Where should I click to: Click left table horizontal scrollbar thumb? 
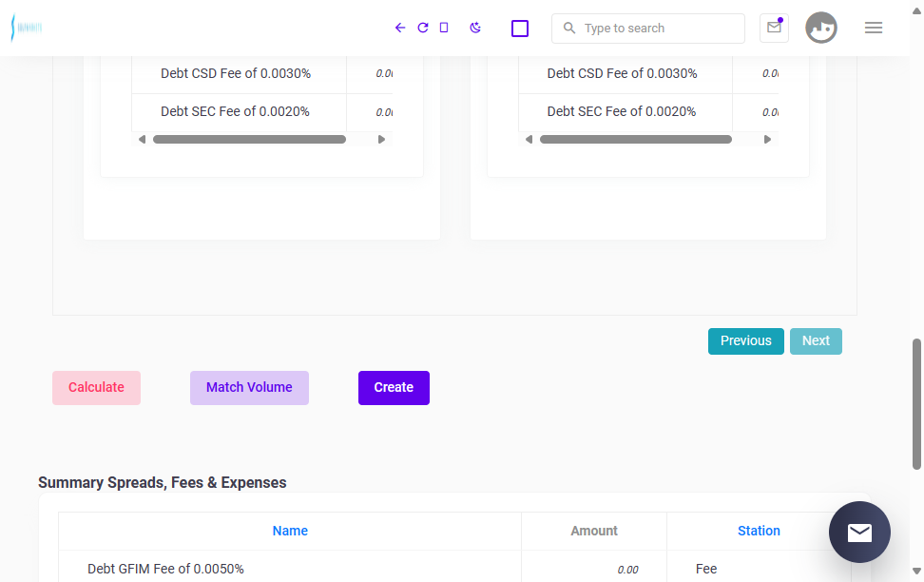249,140
